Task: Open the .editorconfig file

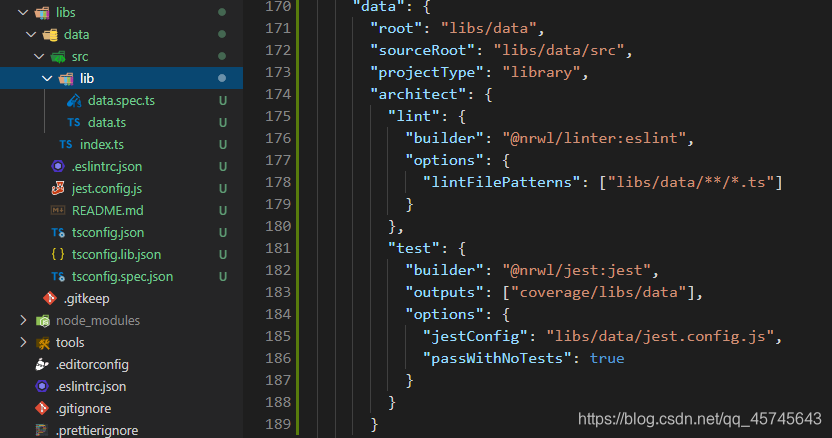Action: click(x=92, y=365)
